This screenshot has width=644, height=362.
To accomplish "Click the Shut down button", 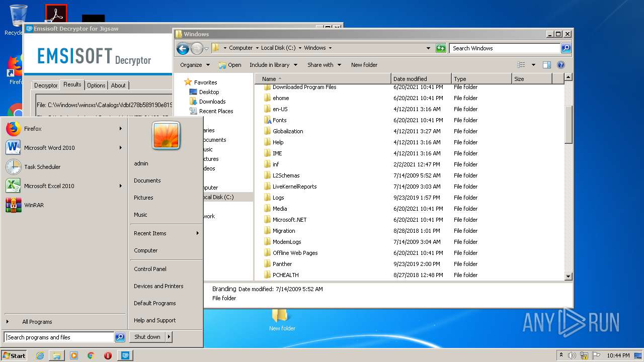I will pos(147,337).
